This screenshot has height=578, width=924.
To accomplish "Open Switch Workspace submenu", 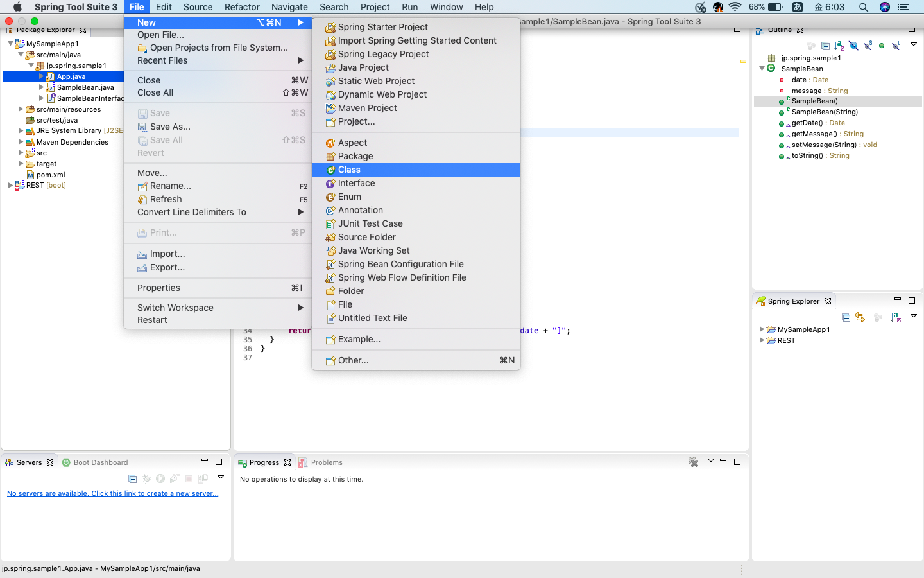I will point(218,308).
